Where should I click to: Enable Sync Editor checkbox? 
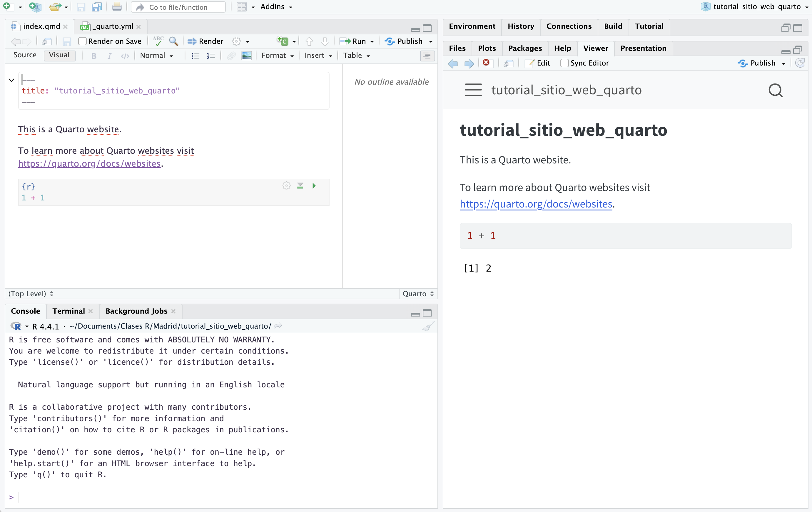(564, 63)
